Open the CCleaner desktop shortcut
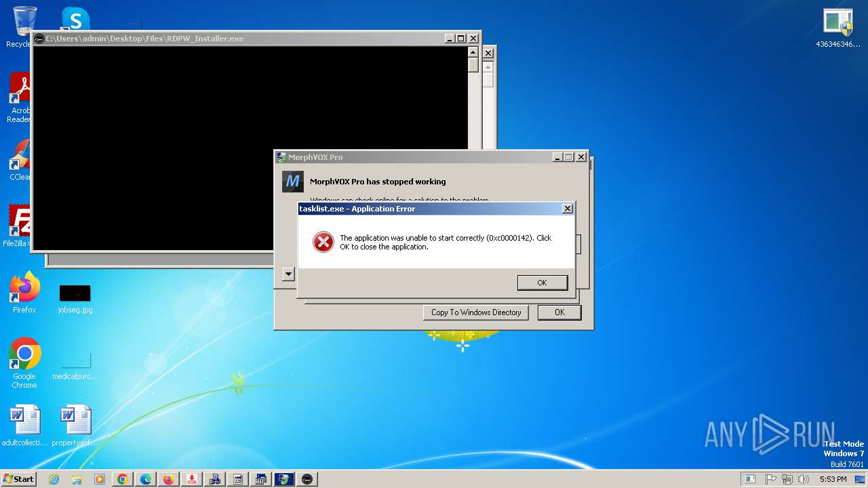 click(20, 161)
